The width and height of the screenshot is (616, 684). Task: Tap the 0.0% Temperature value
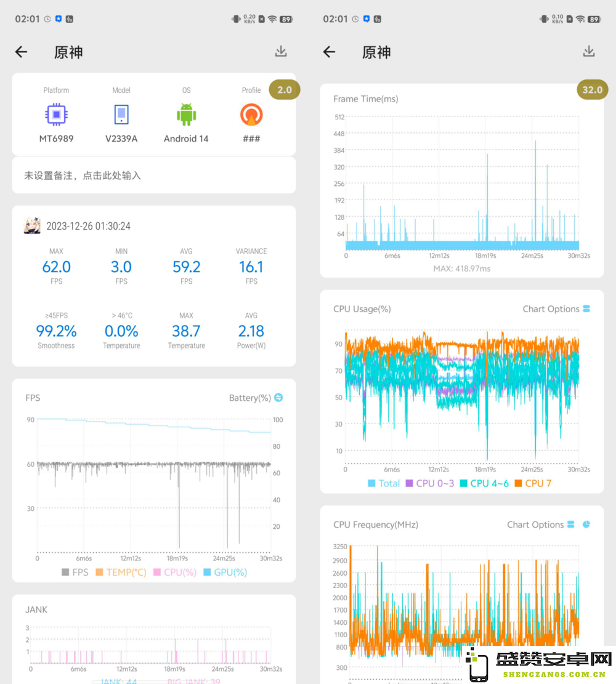[x=121, y=331]
